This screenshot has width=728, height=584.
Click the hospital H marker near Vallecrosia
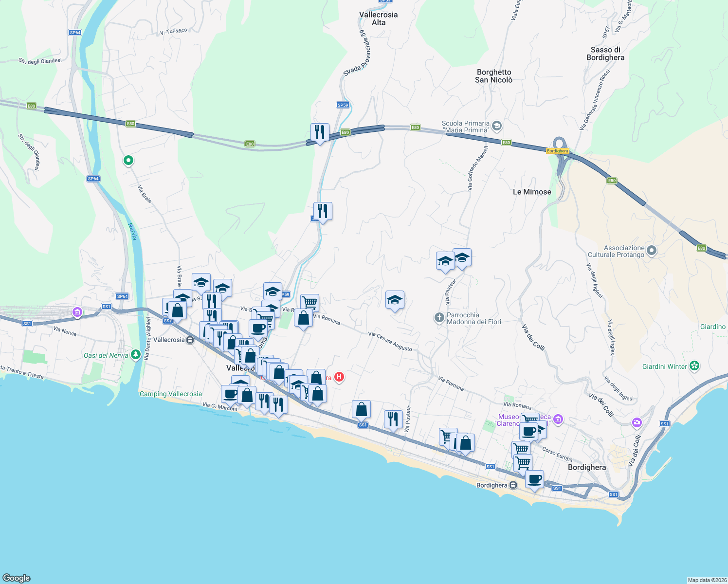pyautogui.click(x=339, y=377)
